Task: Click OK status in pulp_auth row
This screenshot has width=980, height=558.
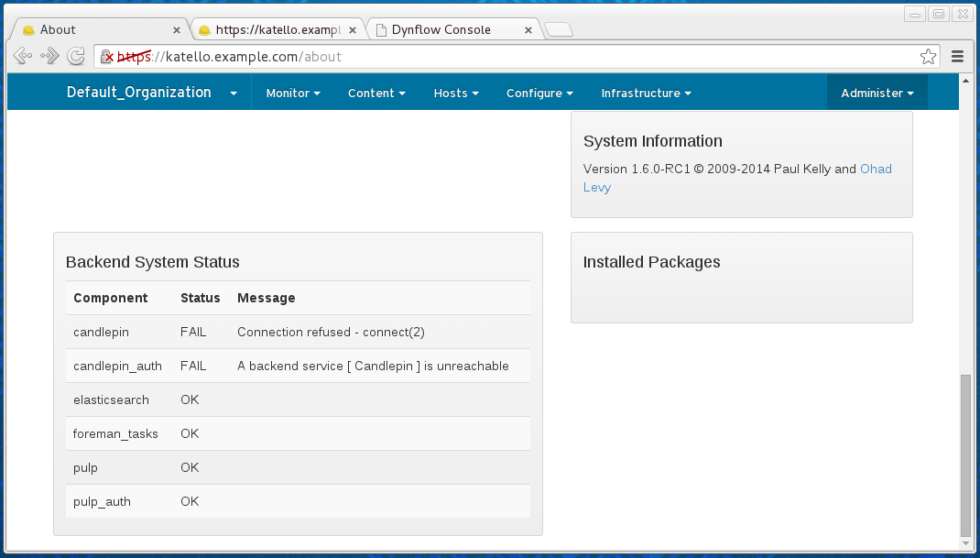Action: pyautogui.click(x=190, y=502)
